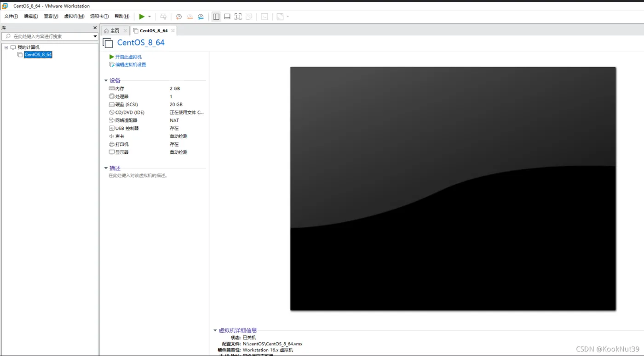
Task: Click the 打印机 printer device icon
Action: (112, 144)
